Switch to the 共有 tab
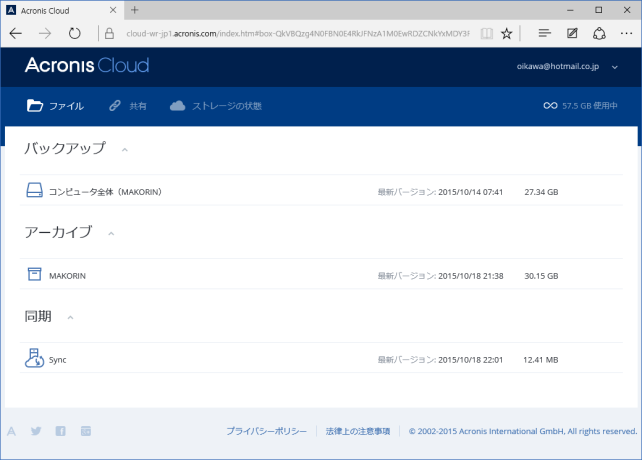 click(128, 106)
